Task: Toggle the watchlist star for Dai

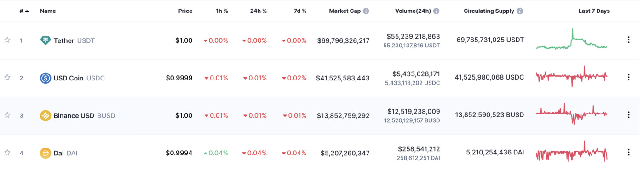Action: click(x=7, y=153)
